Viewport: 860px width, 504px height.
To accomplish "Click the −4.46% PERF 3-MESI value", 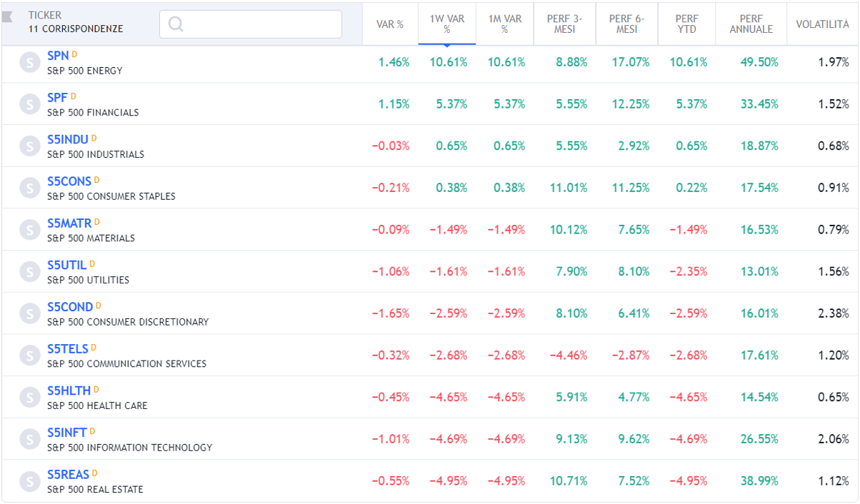I will tap(569, 356).
